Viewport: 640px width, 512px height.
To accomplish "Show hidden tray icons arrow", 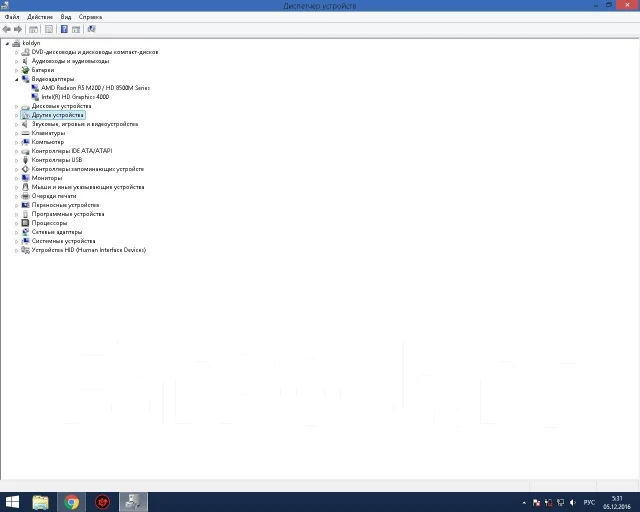I will (524, 503).
